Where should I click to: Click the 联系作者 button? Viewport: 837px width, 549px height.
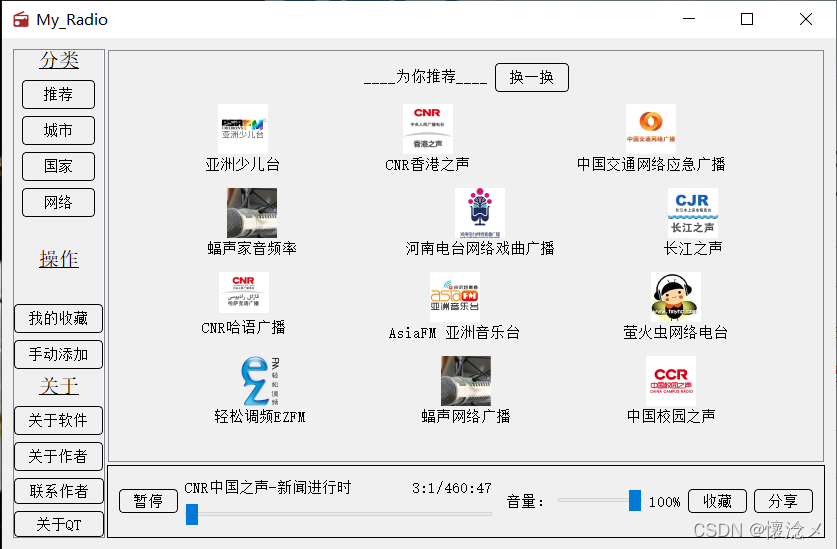click(x=58, y=491)
